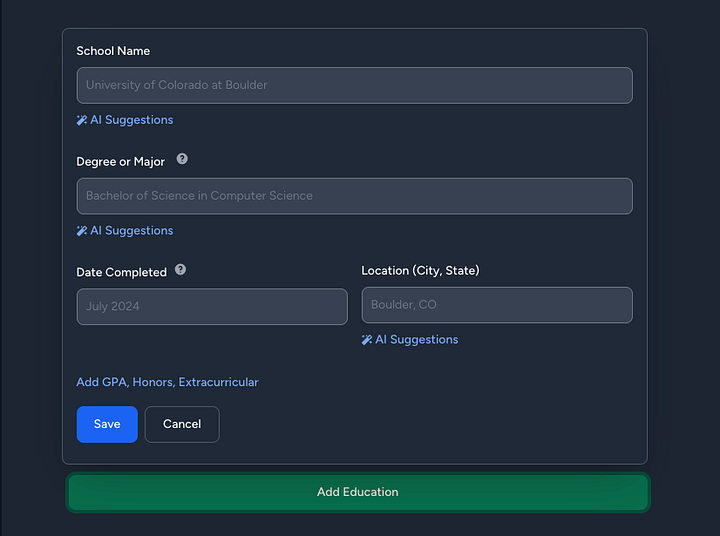Click the magic wand icon under School Name
The image size is (720, 536).
[82, 120]
